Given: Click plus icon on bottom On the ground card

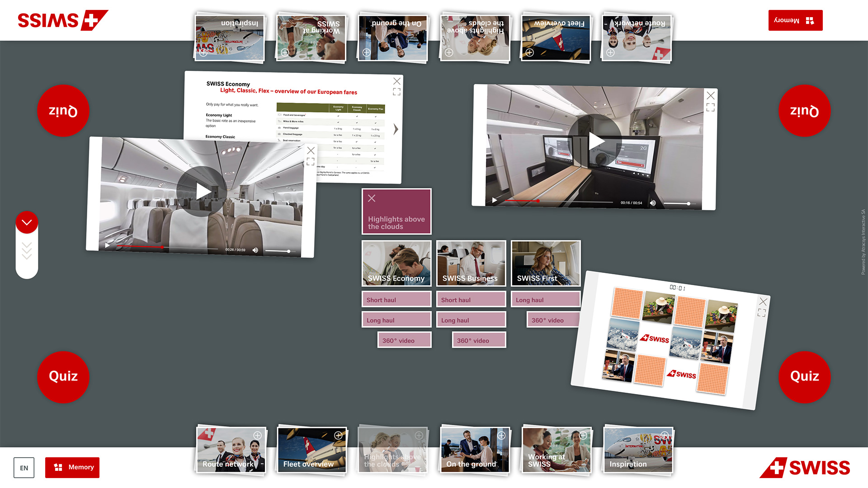Looking at the screenshot, I should point(501,436).
